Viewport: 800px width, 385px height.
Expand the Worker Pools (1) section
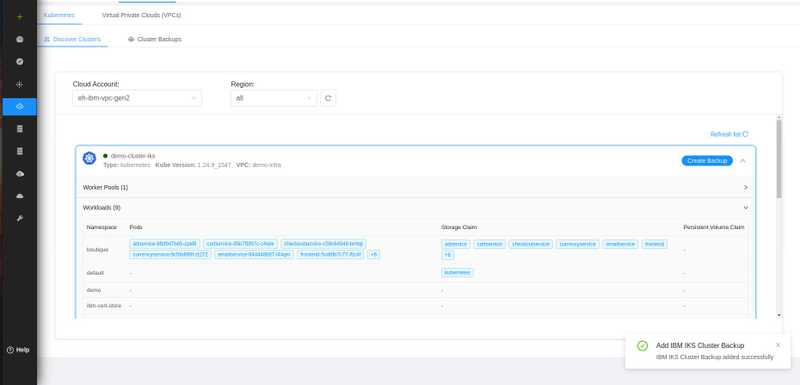(x=415, y=188)
